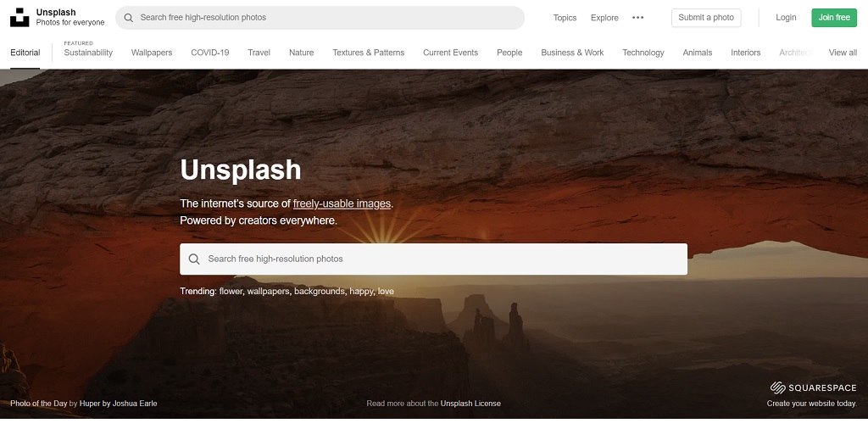The image size is (868, 446).
Task: Open the Unsplash License link
Action: tap(470, 404)
